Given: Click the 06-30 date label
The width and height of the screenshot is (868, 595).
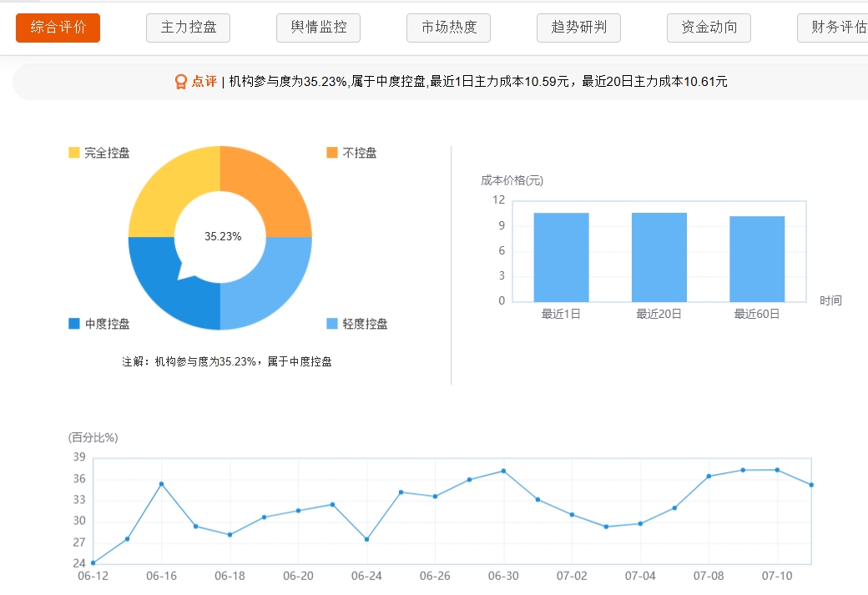Looking at the screenshot, I should pyautogui.click(x=504, y=576).
